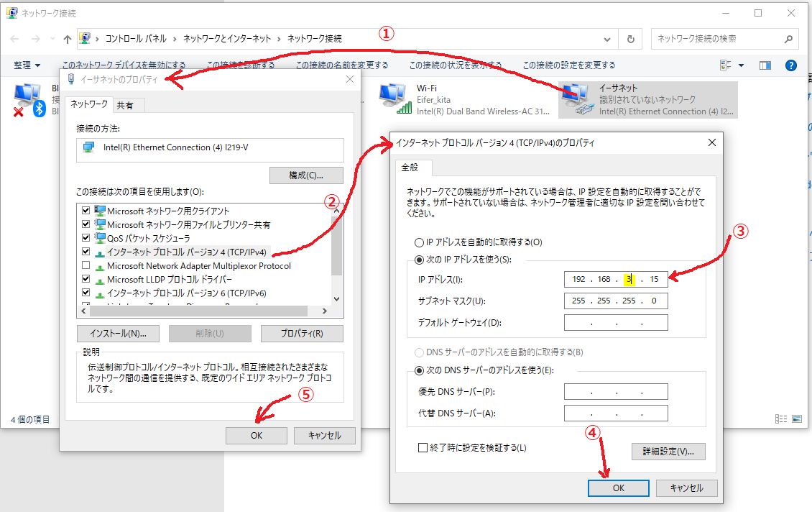Expand the view options dropdown arrow
812x512 pixels.
point(742,65)
